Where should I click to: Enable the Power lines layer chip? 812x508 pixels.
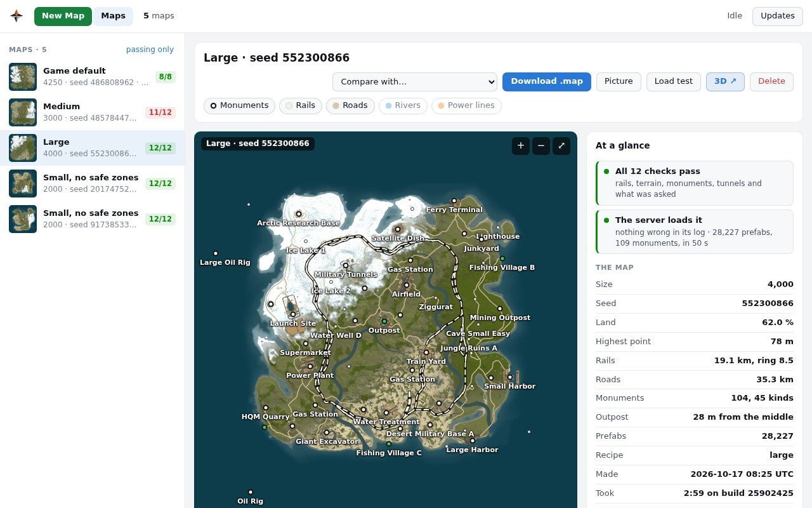tap(466, 105)
